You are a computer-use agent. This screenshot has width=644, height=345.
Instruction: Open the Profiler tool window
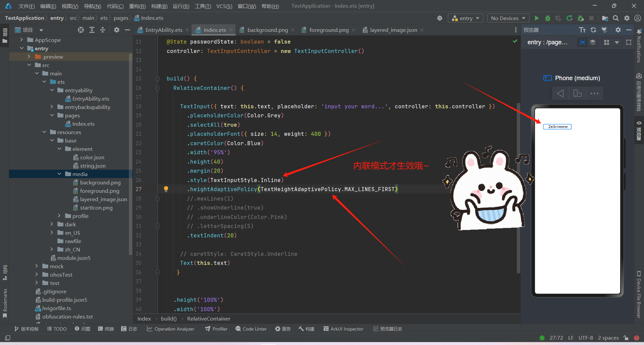(x=216, y=329)
